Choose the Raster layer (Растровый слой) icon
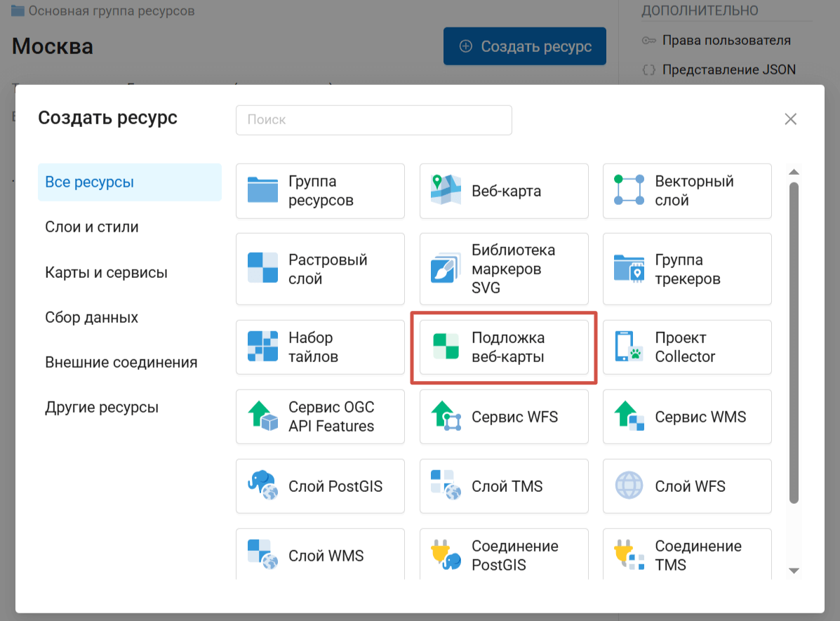This screenshot has height=621, width=840. pos(262,269)
